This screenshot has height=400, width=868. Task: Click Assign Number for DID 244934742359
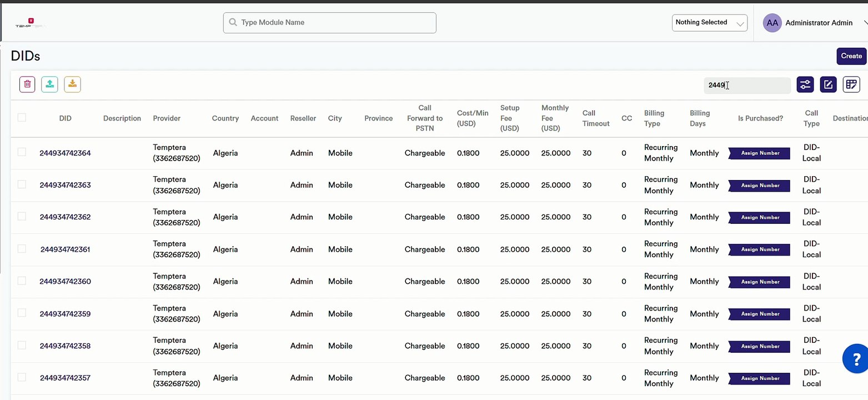click(x=759, y=314)
